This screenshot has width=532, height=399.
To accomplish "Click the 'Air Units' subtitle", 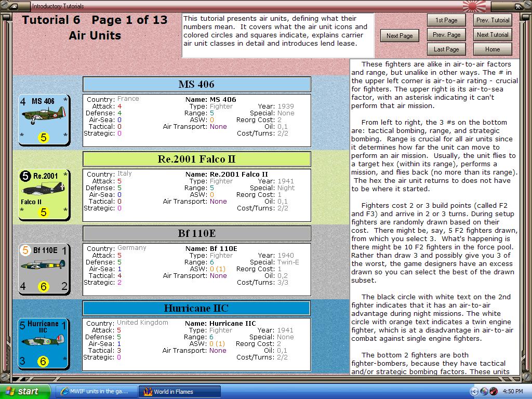I will point(95,36).
